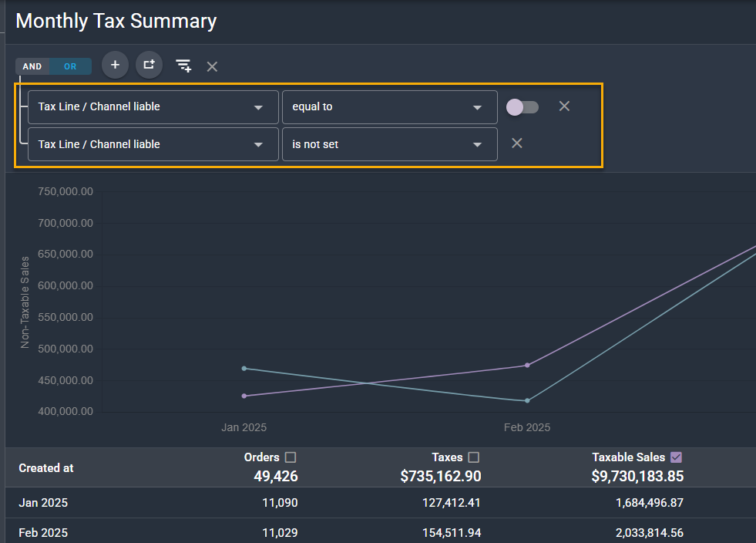Click the teal data point at Jan 2025
Screen dimensions: 756x543
point(244,368)
